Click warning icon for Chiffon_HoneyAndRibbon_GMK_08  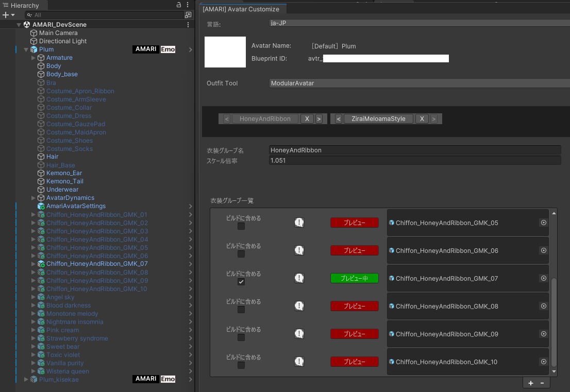(x=299, y=306)
